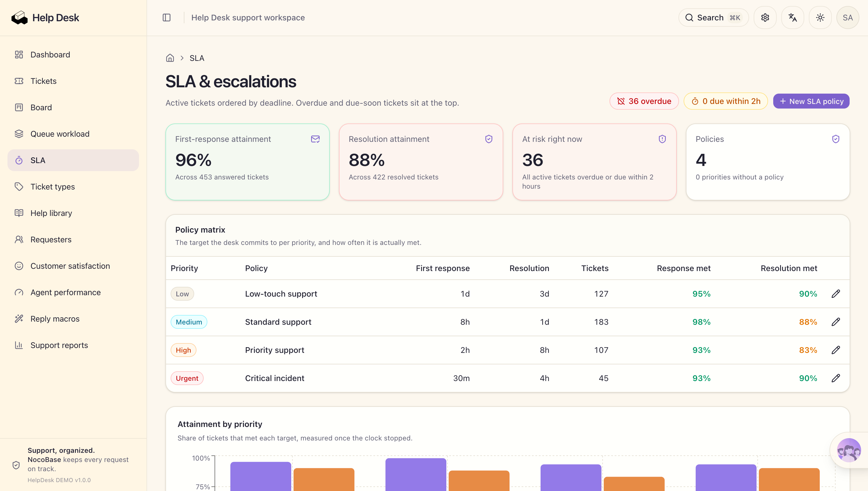Open Reply macros
Image resolution: width=868 pixels, height=491 pixels.
click(73, 319)
